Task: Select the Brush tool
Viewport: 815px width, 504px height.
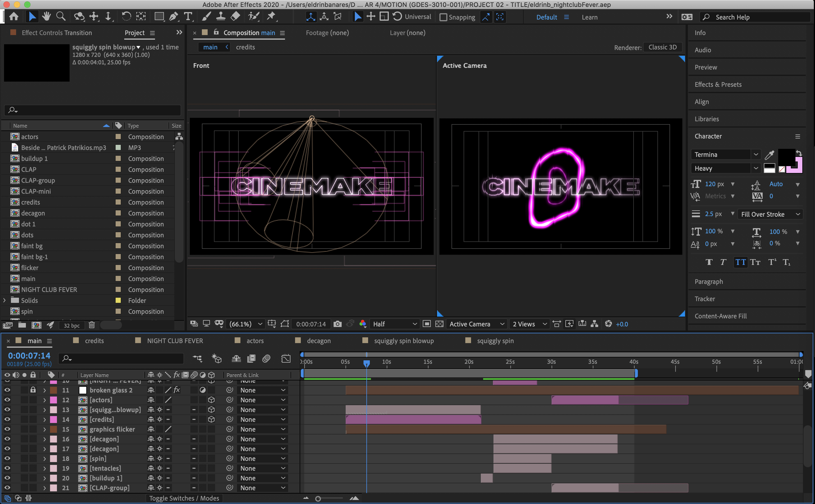Action: (x=206, y=16)
